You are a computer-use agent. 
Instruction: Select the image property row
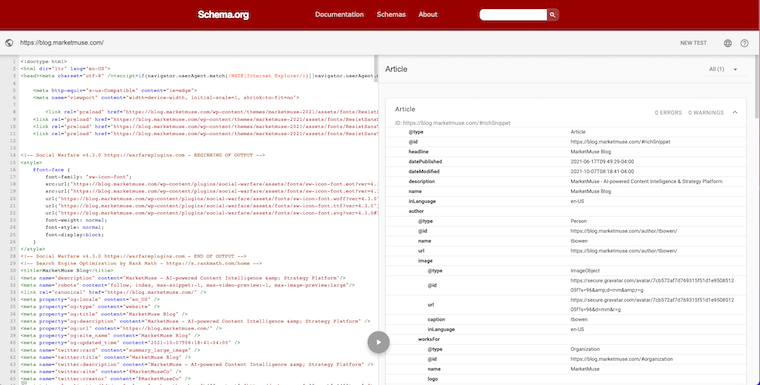pos(566,261)
